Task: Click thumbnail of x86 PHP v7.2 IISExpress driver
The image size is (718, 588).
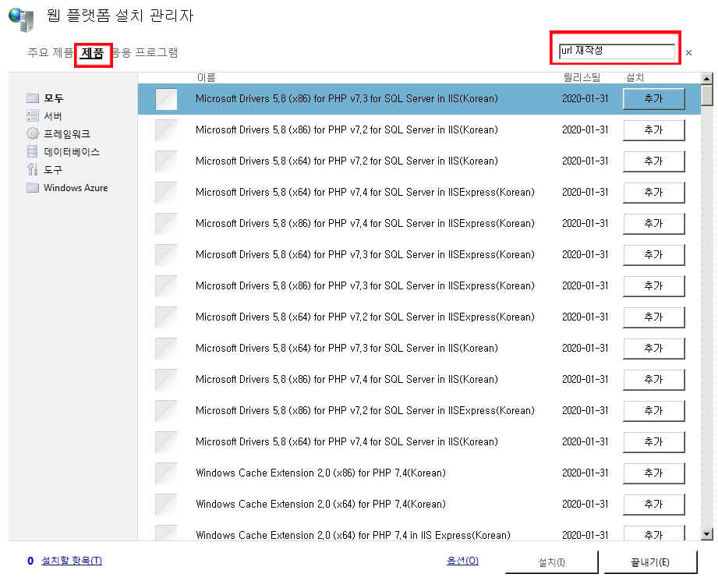Action: point(166,410)
